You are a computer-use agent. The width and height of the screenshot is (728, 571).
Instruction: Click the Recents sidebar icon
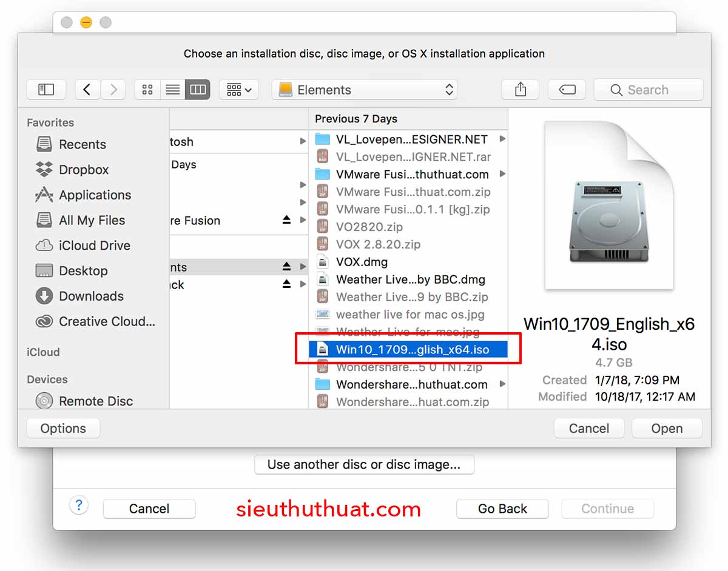44,144
